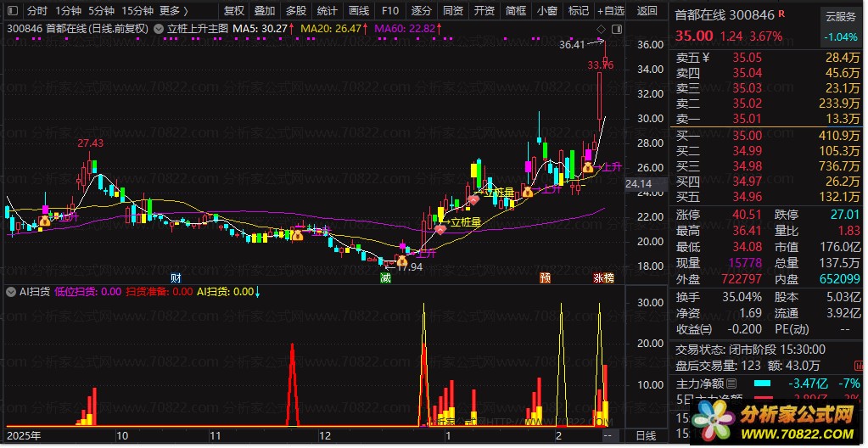Open 统计 statistics tool

[x=328, y=10]
